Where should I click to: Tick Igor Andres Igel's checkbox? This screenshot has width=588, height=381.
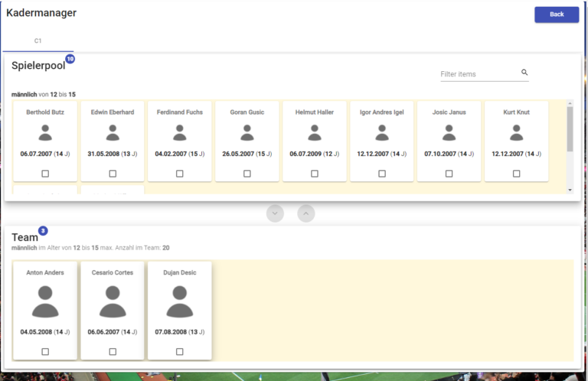tap(381, 174)
